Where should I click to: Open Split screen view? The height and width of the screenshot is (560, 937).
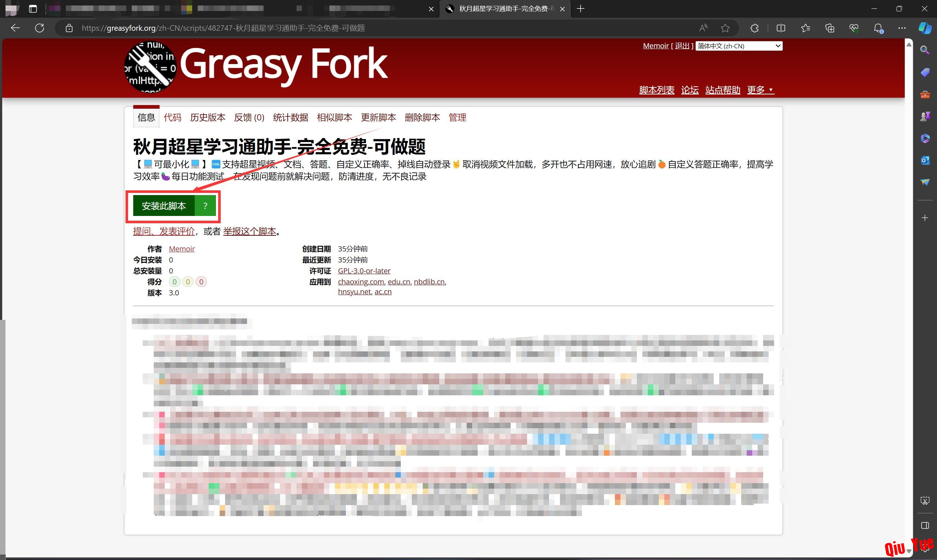tap(781, 28)
